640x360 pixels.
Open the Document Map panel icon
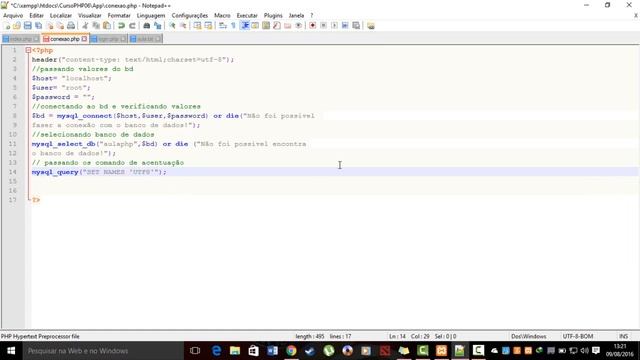click(x=266, y=26)
